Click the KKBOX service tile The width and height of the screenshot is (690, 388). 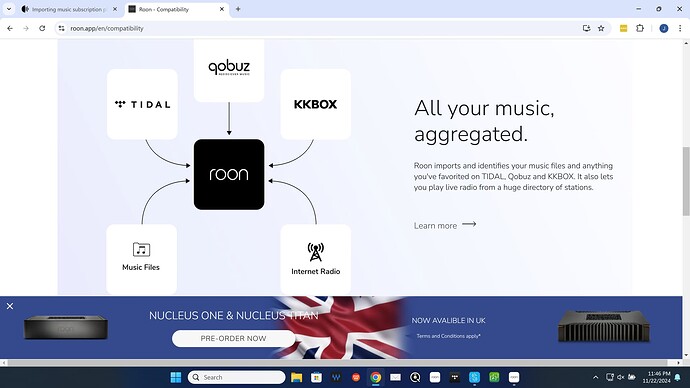tap(316, 104)
